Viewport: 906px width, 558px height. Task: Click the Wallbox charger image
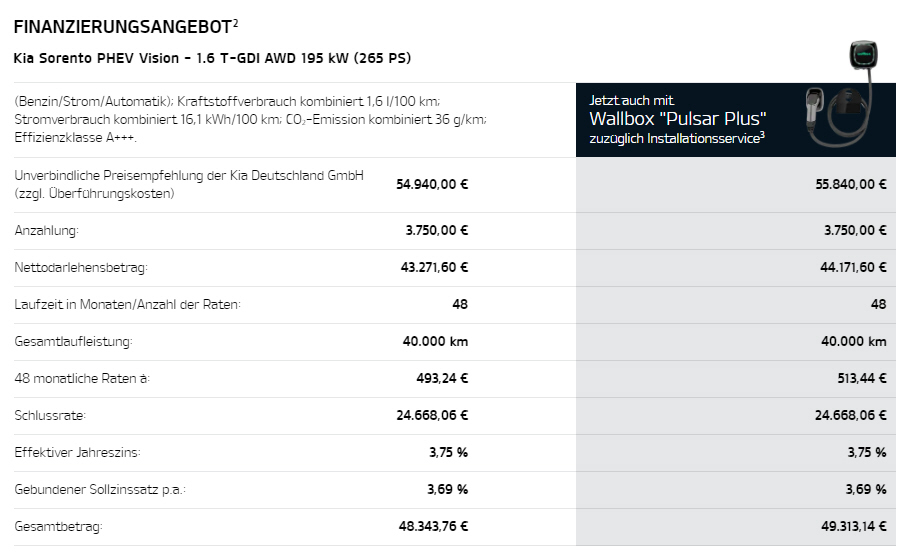pyautogui.click(x=841, y=94)
